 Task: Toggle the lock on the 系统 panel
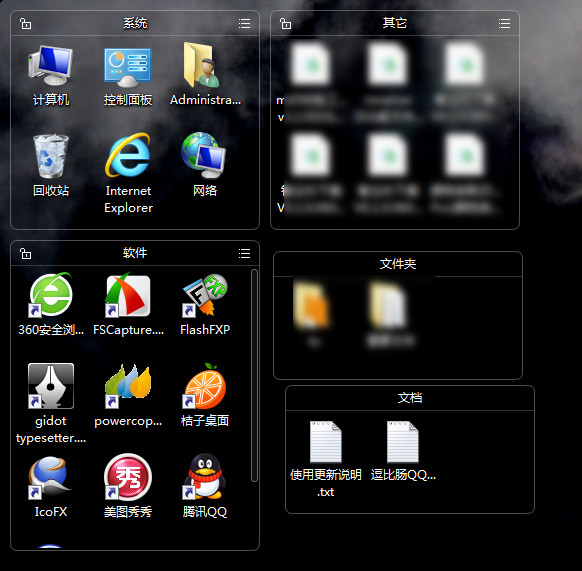click(25, 23)
